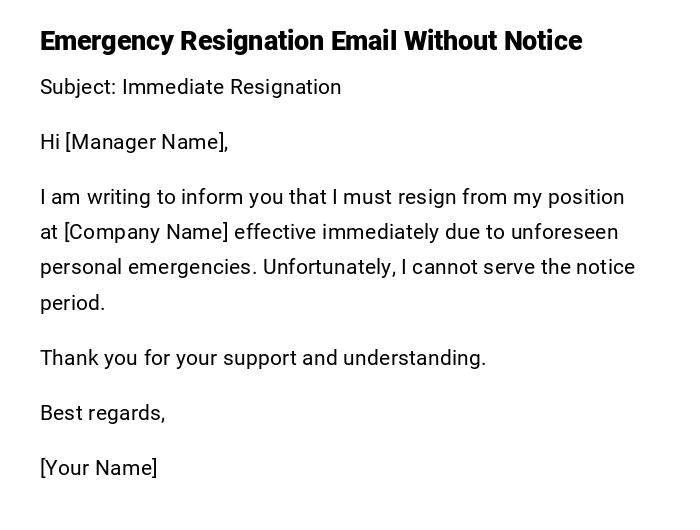Click the "Emergency Resignation Email Without Notice" heading

310,41
